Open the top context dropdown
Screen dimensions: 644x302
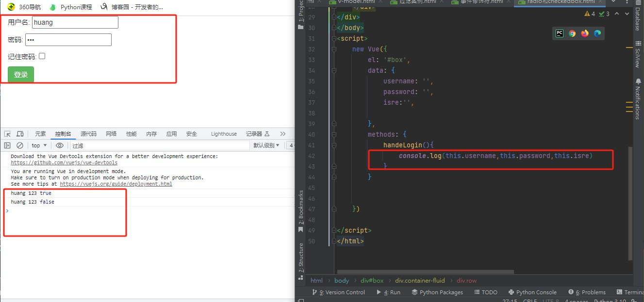coord(39,145)
